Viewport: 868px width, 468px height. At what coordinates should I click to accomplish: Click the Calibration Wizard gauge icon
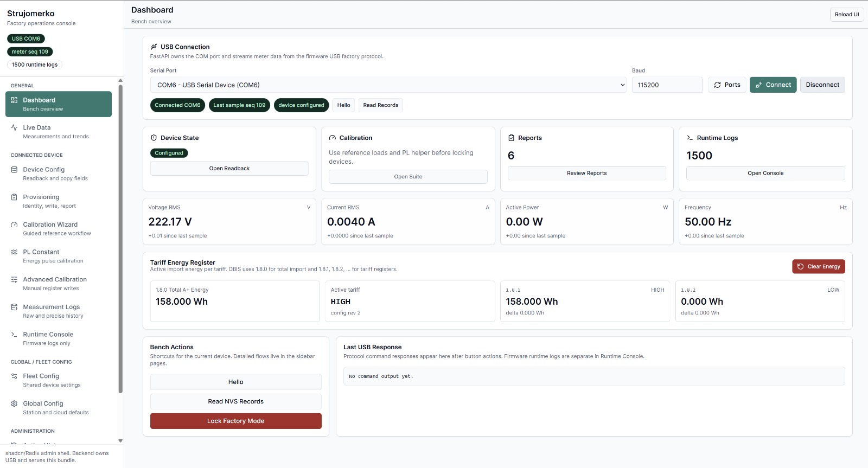14,225
